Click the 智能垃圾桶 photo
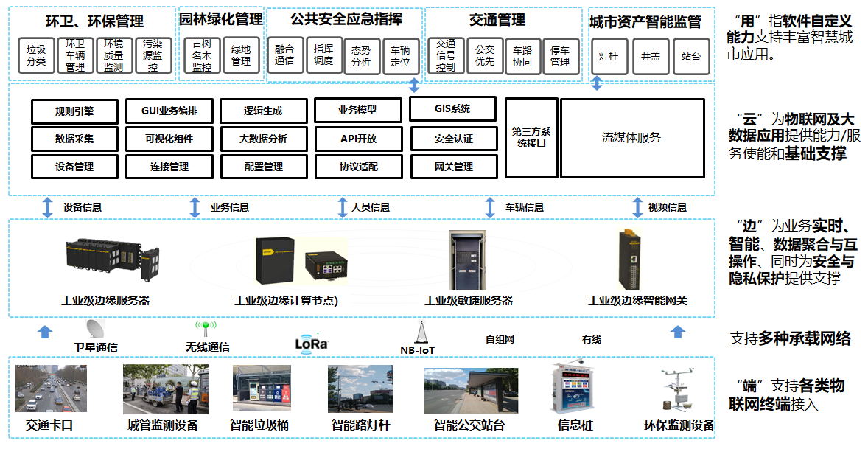The image size is (868, 449). click(x=262, y=389)
